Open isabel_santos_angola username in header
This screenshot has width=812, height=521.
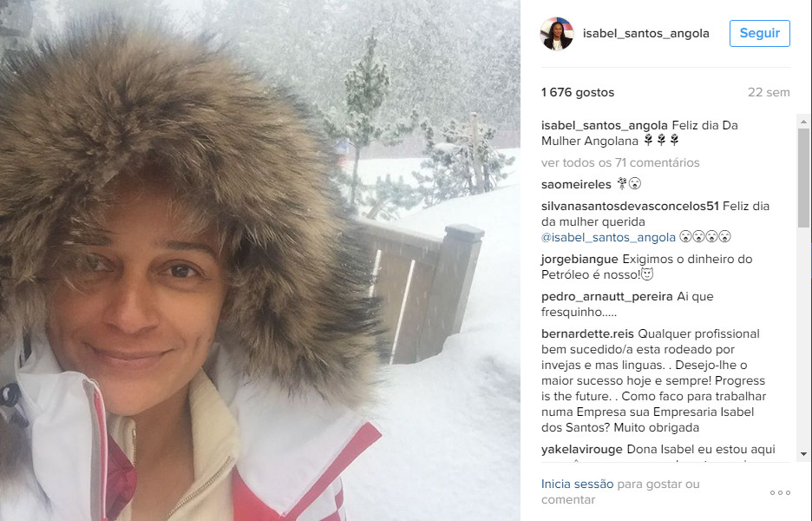coord(645,33)
